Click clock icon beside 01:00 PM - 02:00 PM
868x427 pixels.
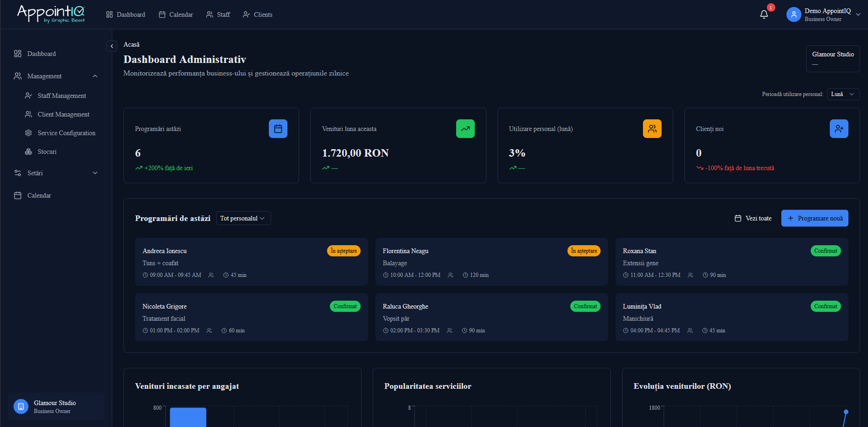pyautogui.click(x=145, y=331)
